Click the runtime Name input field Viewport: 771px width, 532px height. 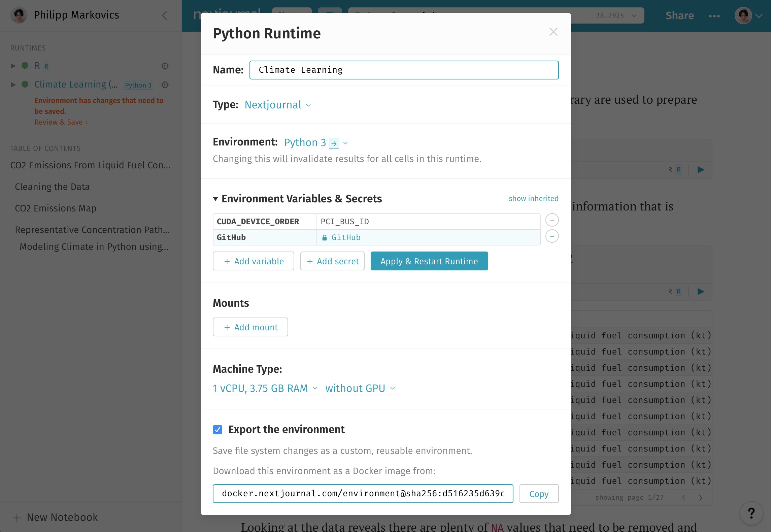[404, 70]
